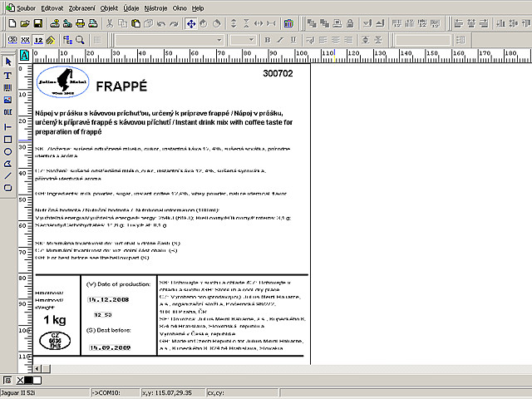532x399 pixels.
Task: Paste from clipboard
Action: click(135, 23)
